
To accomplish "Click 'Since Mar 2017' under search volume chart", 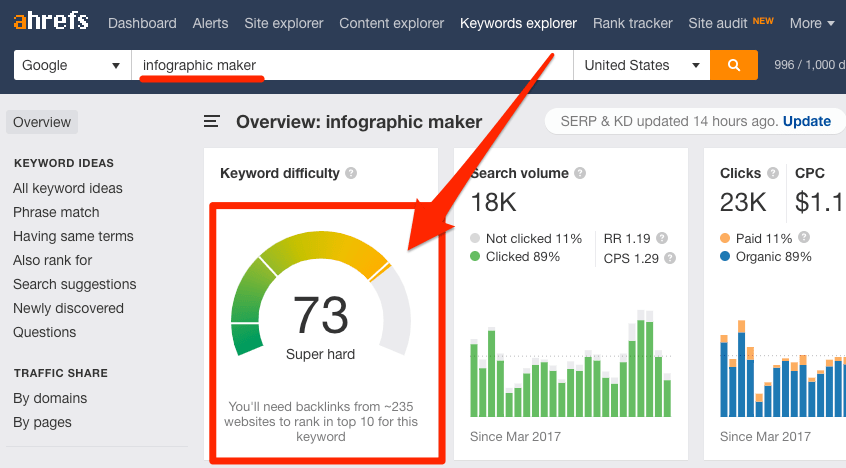I will (515, 436).
